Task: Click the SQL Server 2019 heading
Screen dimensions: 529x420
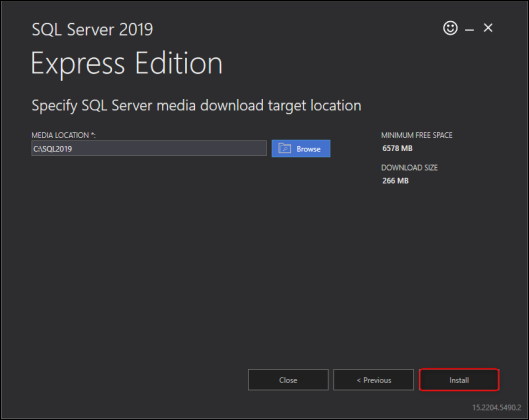Action: (x=92, y=29)
